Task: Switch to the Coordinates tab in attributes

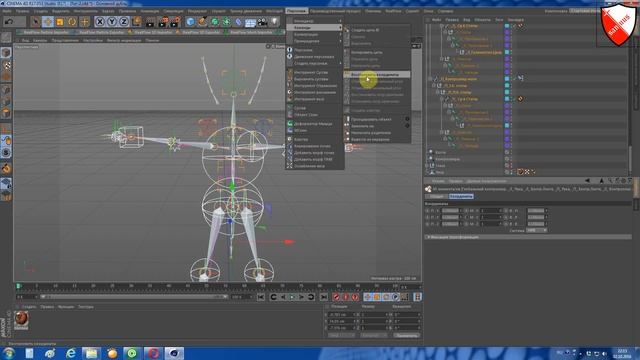Action: coord(461,196)
